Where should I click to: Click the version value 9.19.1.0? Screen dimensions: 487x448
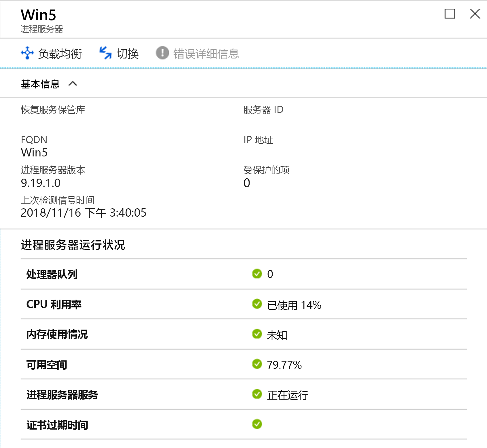click(41, 183)
